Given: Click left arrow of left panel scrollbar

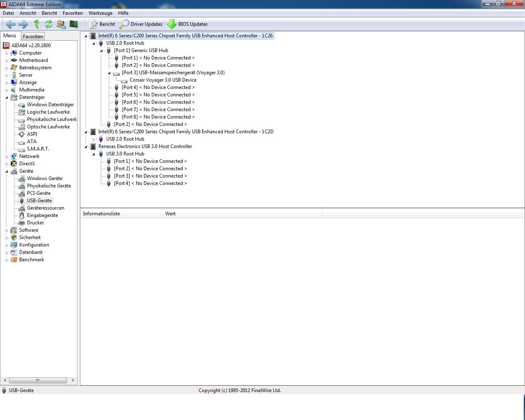Looking at the screenshot, I should click(x=5, y=380).
